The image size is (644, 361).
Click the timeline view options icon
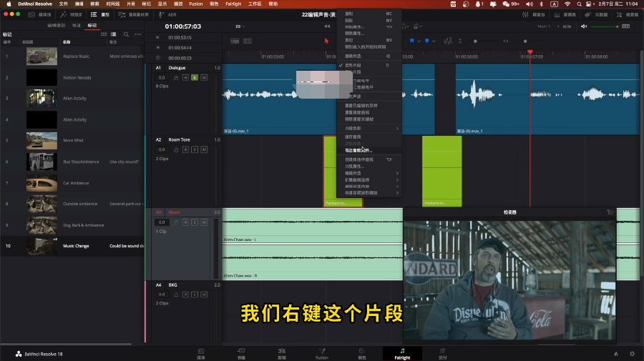click(235, 41)
